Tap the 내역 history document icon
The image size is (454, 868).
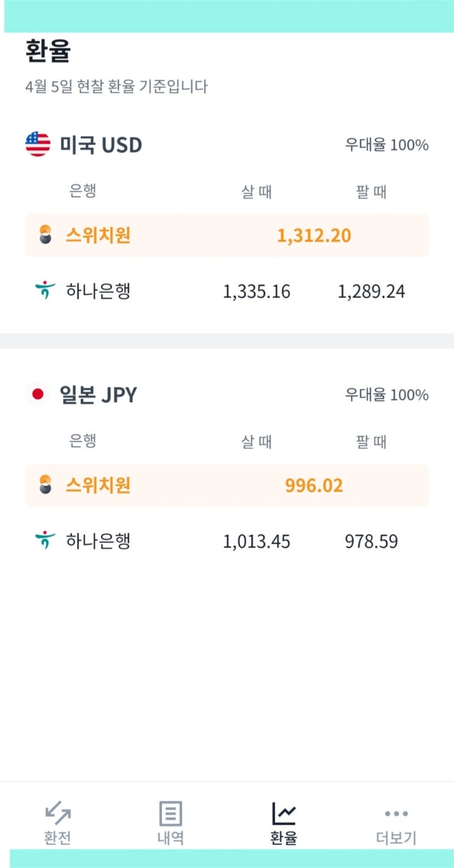tap(170, 813)
